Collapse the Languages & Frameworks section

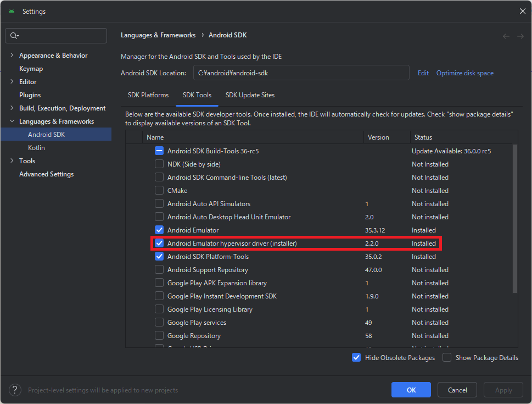pos(12,121)
